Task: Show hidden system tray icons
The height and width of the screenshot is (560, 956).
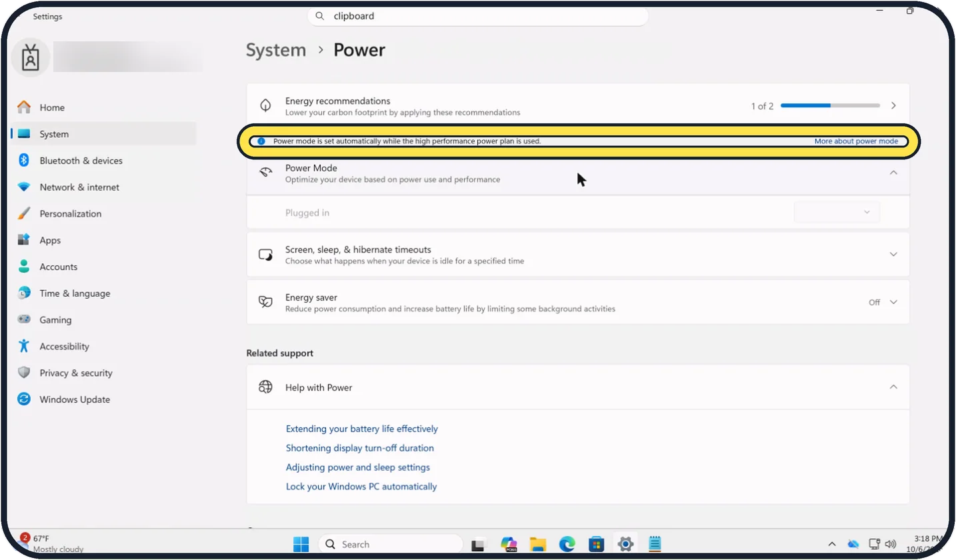Action: (x=833, y=545)
